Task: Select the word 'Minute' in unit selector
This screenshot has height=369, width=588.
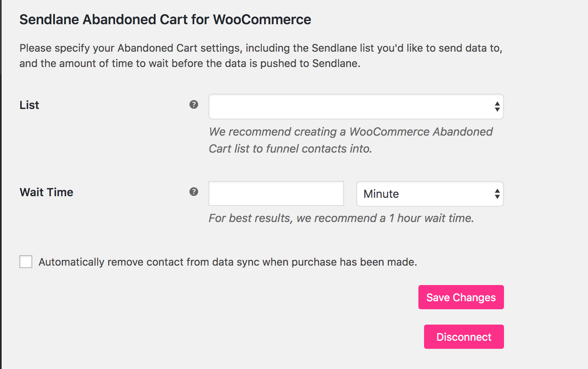Action: [381, 194]
